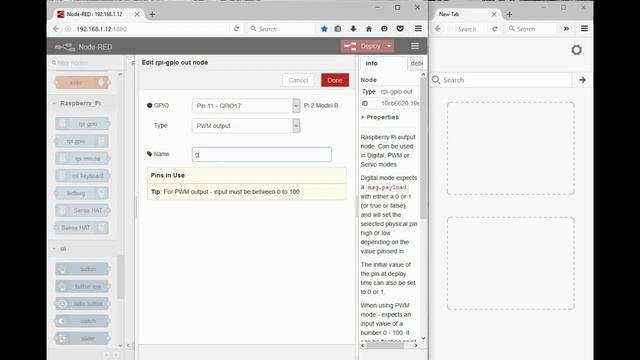This screenshot has height=360, width=640.
Task: Open the Node-RED hamburger menu
Action: [x=415, y=46]
